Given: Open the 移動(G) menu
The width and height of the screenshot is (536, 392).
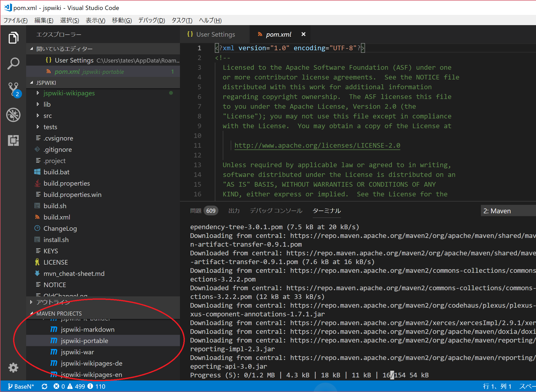Looking at the screenshot, I should [x=122, y=20].
